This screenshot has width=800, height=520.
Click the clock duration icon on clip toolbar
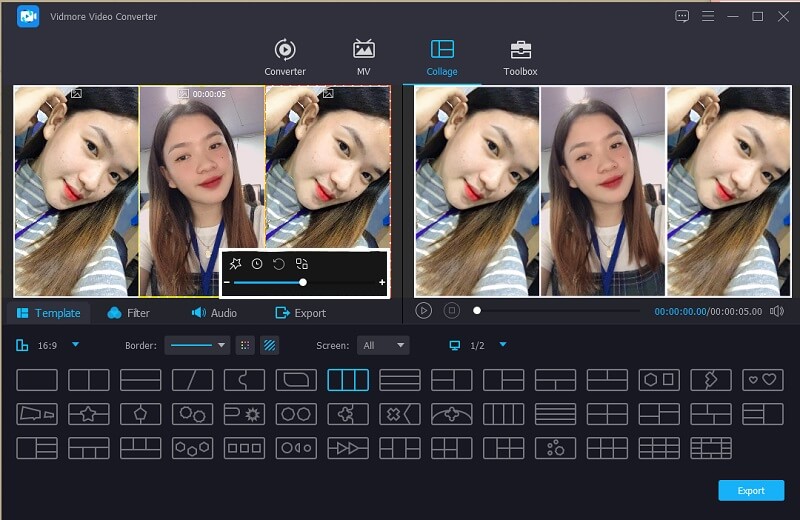click(x=257, y=264)
